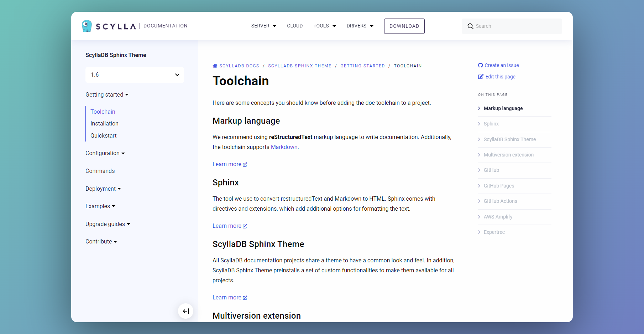Click the pencil icon beside Edit this page
The image size is (644, 334).
click(x=481, y=77)
